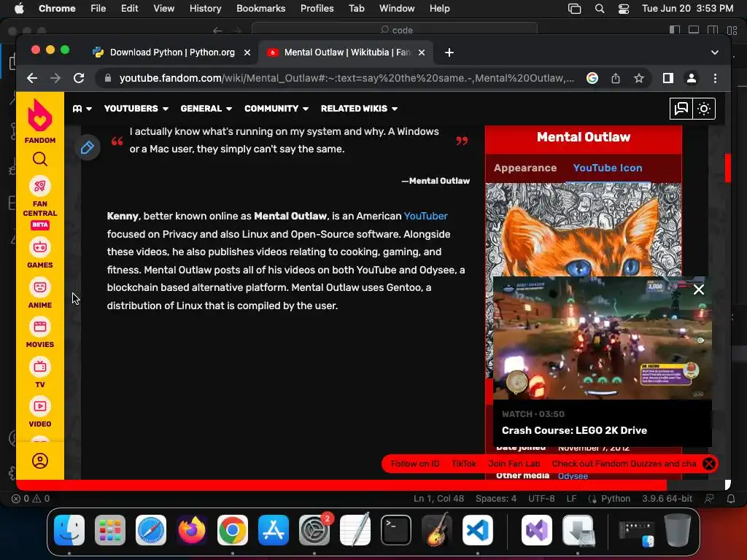Image resolution: width=747 pixels, height=560 pixels.
Task: Switch infobox to Appearance tab
Action: tap(525, 168)
